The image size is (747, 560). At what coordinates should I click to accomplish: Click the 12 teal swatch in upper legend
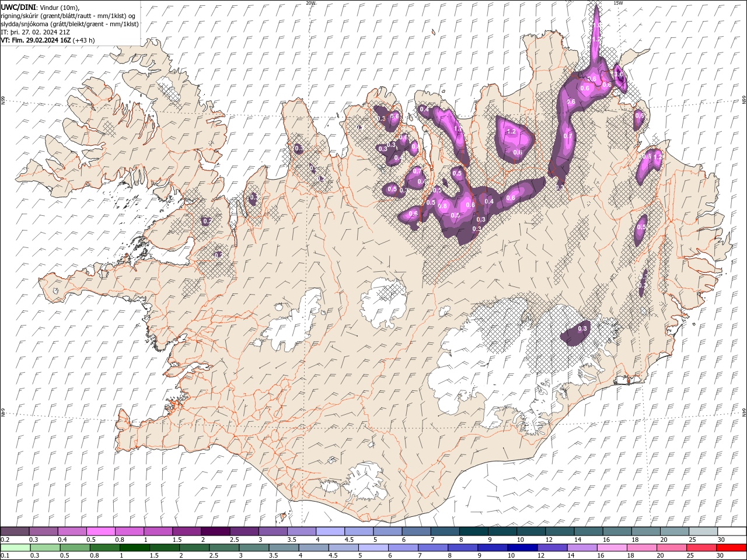click(x=559, y=531)
